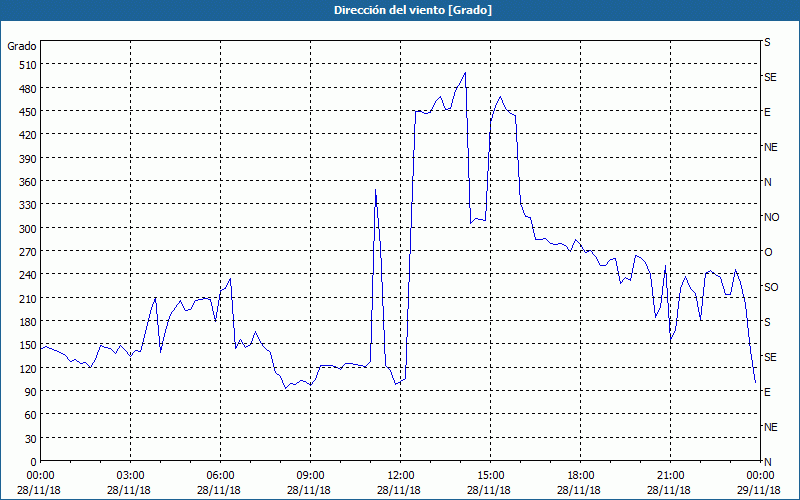Click the 510 value on the degree axis
The height and width of the screenshot is (500, 800).
(28, 65)
